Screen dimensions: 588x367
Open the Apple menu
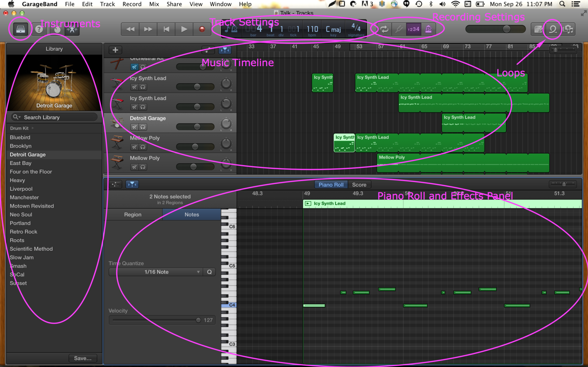(x=11, y=4)
